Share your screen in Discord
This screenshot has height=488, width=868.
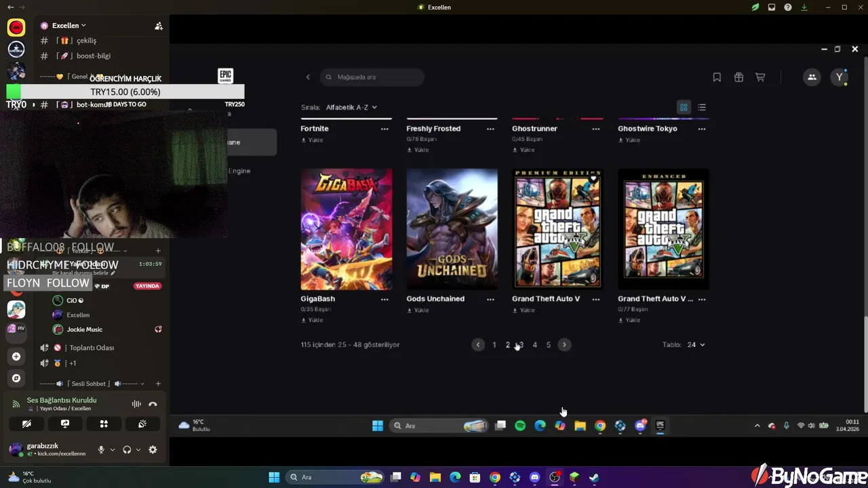(65, 424)
